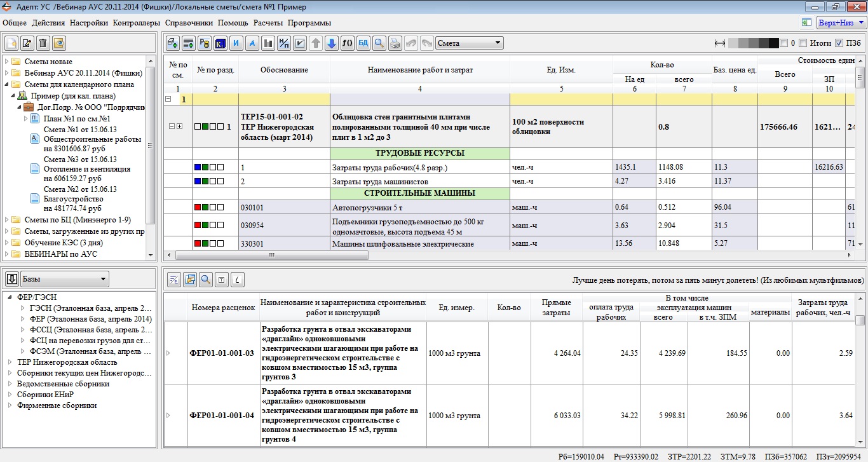Expand the Сметы новые folder
868x462 pixels.
coord(6,62)
